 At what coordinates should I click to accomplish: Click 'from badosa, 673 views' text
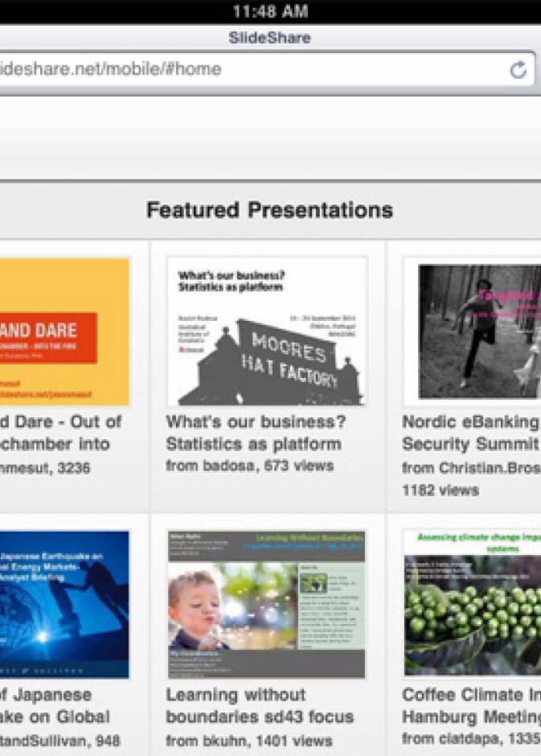(249, 466)
